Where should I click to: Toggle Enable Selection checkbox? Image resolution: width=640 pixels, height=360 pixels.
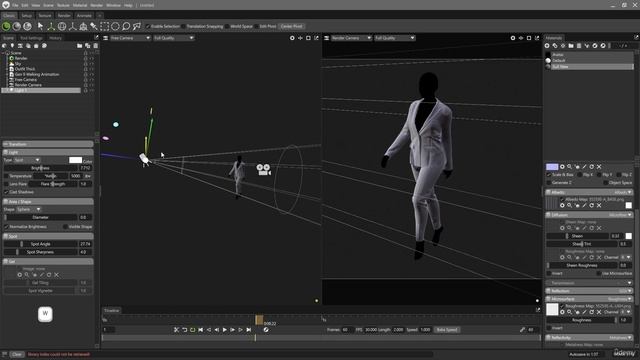pyautogui.click(x=148, y=27)
